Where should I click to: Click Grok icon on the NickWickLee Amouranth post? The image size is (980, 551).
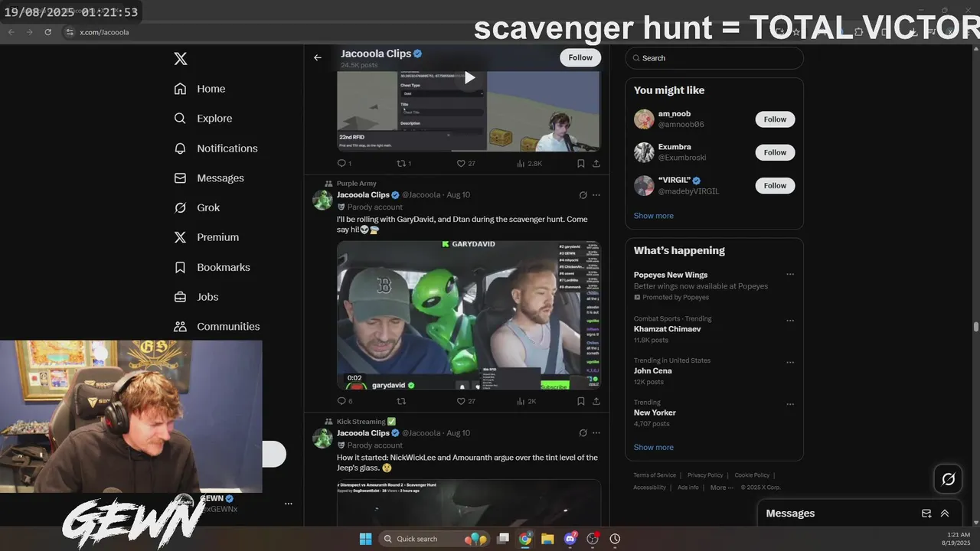pos(583,432)
